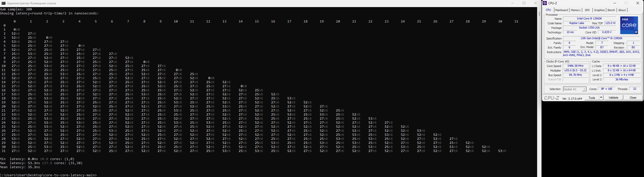Open the Socket #1 selection dropdown
644x177 pixels.
575,89
